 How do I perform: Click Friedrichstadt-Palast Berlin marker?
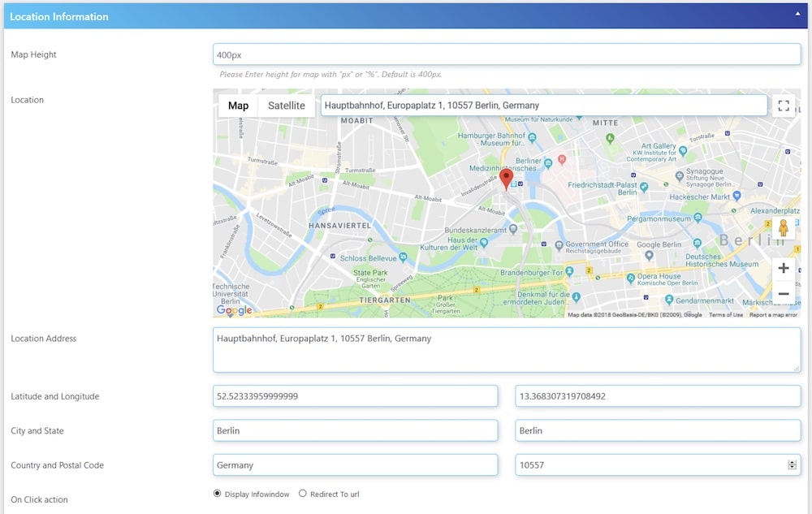pos(644,187)
